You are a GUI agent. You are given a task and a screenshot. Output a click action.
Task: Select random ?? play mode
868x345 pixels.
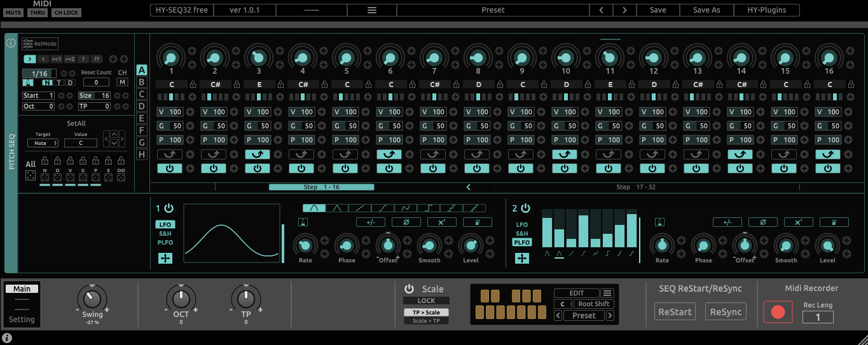coord(96,59)
